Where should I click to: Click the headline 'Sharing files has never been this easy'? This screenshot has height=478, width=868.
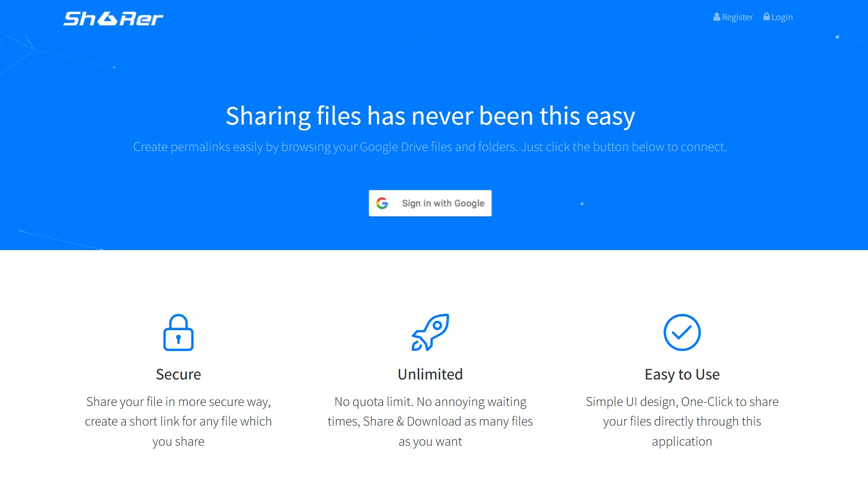pyautogui.click(x=430, y=116)
